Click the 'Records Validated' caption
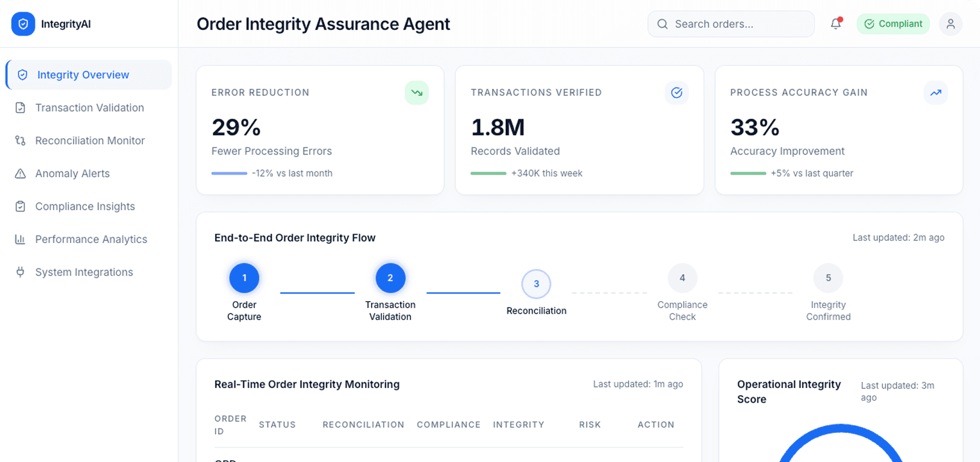 click(515, 151)
